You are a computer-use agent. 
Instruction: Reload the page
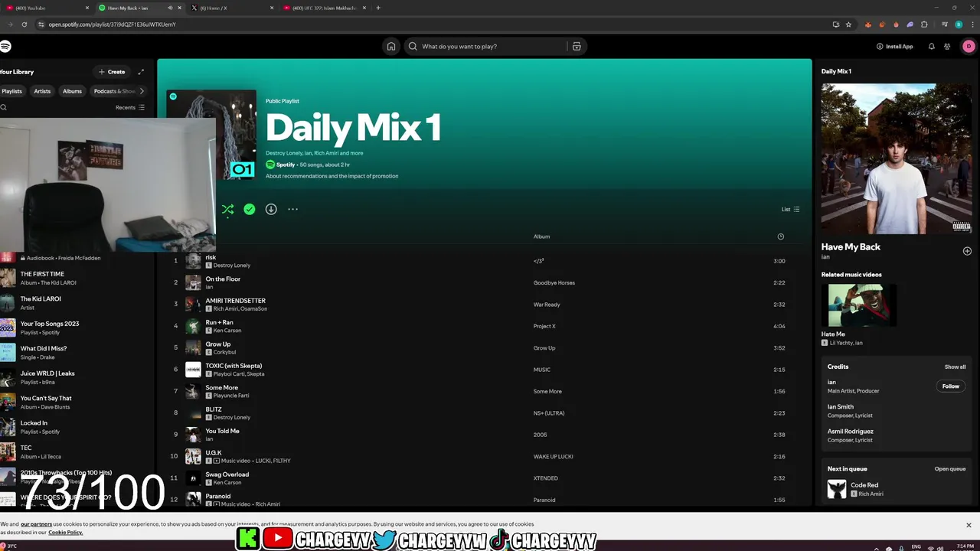coord(24,24)
